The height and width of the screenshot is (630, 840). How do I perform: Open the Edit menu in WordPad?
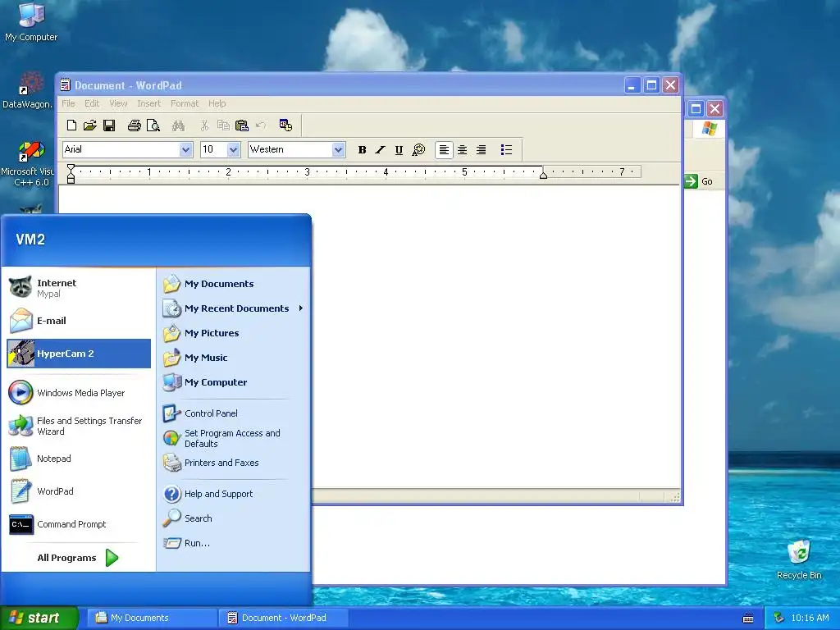(x=92, y=103)
